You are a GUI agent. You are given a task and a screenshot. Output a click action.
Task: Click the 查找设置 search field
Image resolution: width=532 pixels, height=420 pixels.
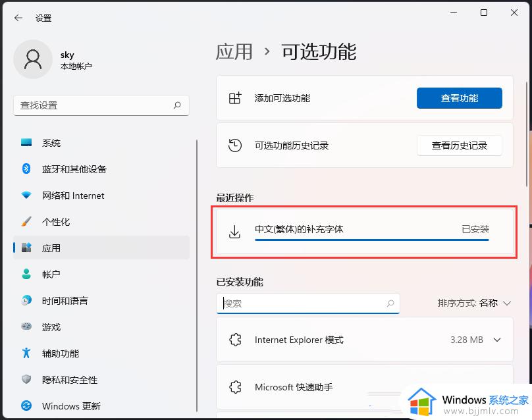click(101, 105)
